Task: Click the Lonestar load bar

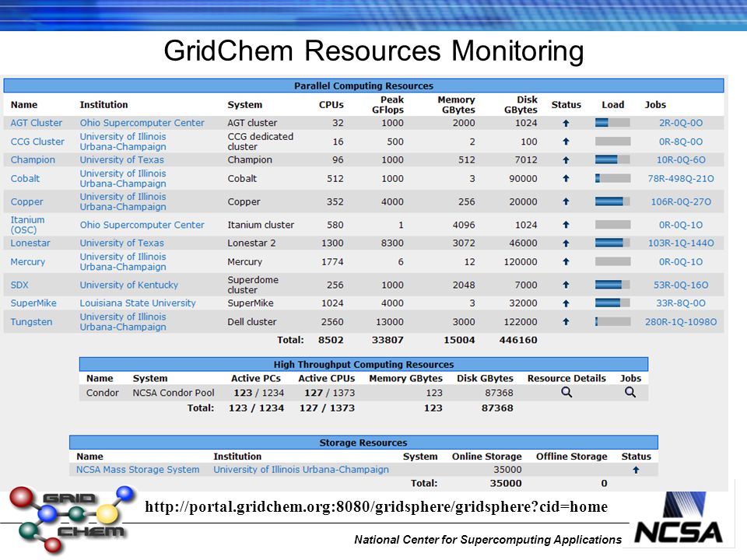Action: (612, 243)
